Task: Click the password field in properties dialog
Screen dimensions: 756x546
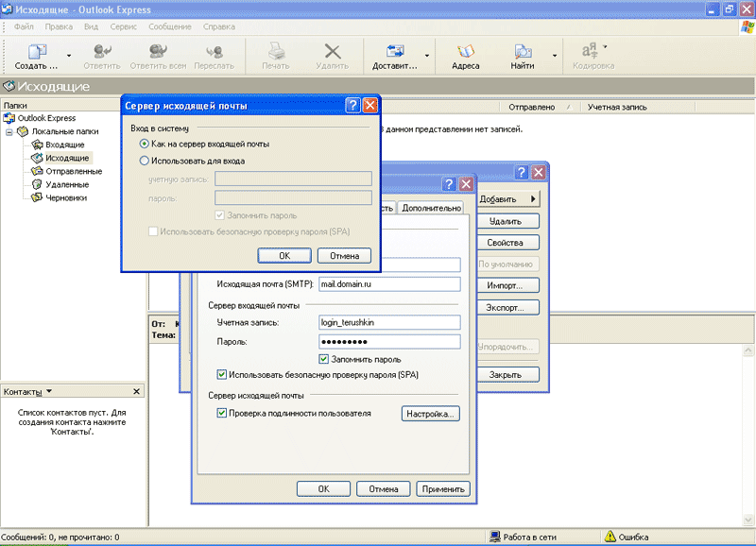Action: coord(389,342)
